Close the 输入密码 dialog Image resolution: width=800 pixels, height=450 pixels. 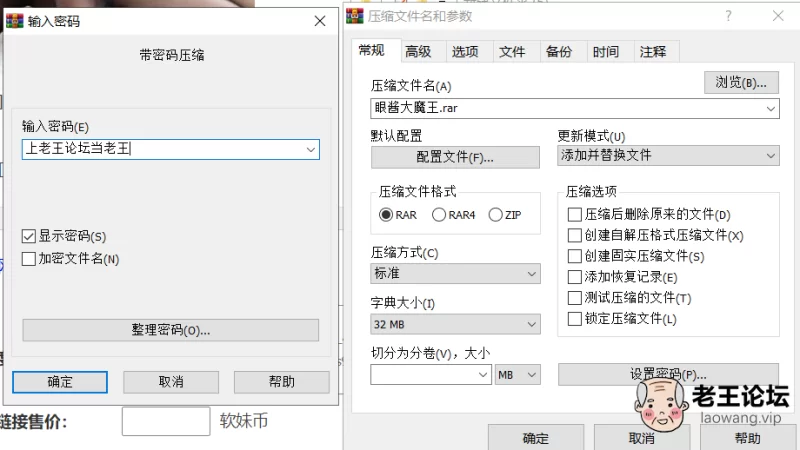pyautogui.click(x=320, y=21)
